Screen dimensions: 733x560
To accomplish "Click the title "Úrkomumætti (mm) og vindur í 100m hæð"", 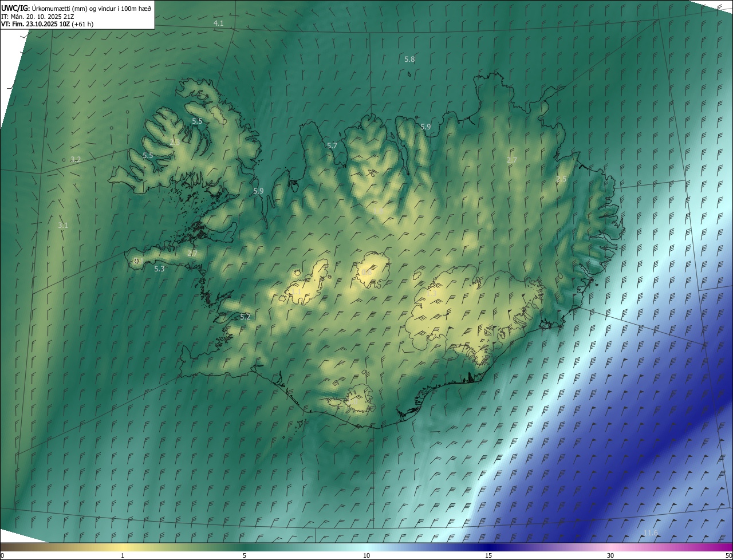I will (92, 8).
